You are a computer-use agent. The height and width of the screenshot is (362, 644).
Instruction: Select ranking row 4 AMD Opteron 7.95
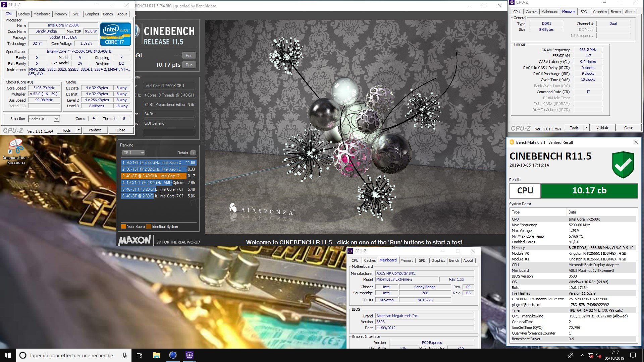[x=158, y=183]
